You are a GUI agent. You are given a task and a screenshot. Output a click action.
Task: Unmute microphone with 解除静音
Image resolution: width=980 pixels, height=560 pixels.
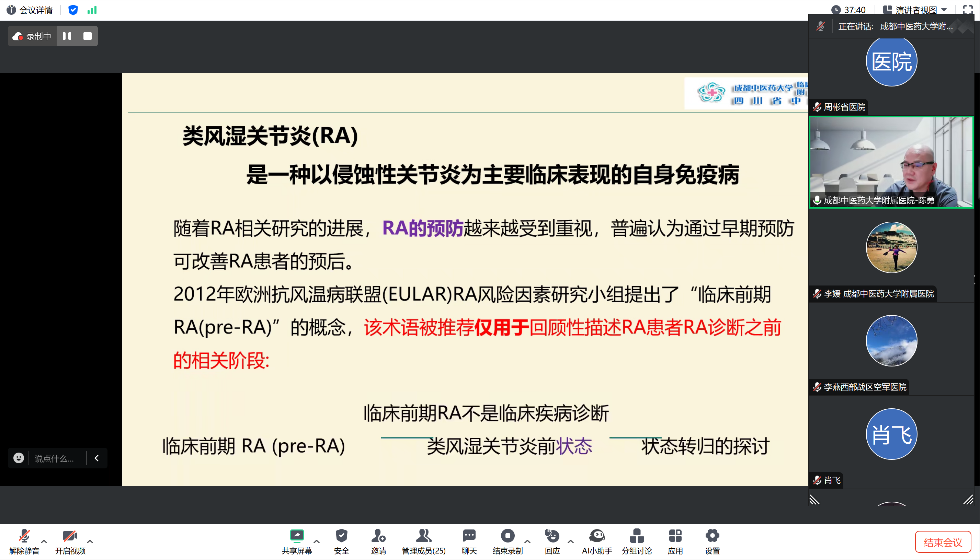tap(24, 541)
